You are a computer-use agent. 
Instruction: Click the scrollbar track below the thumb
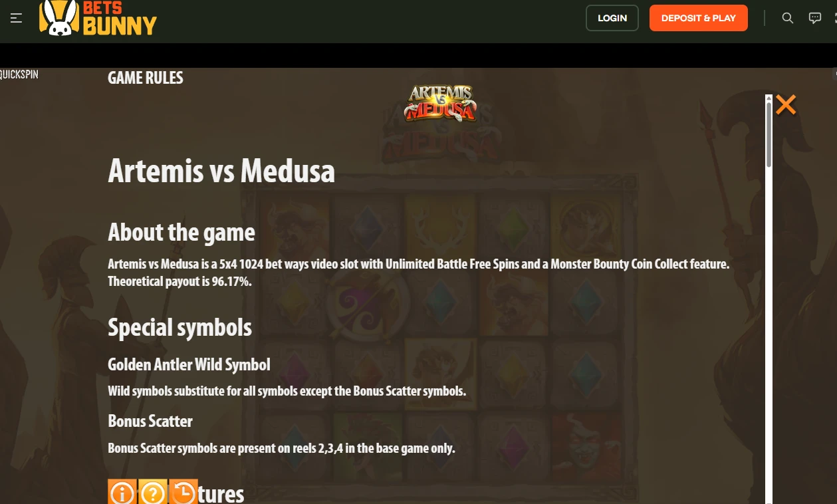coord(769,332)
